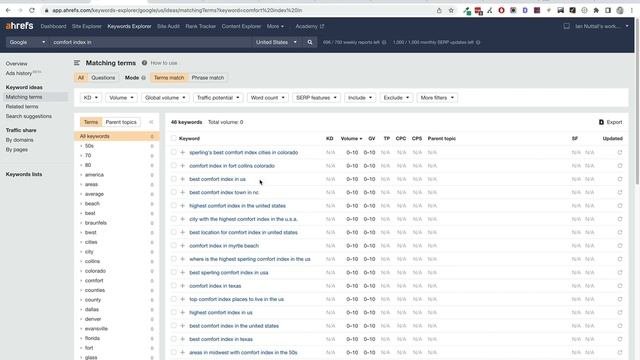Open the SERP features filter dropdown
Image resolution: width=640 pixels, height=360 pixels.
tap(316, 98)
